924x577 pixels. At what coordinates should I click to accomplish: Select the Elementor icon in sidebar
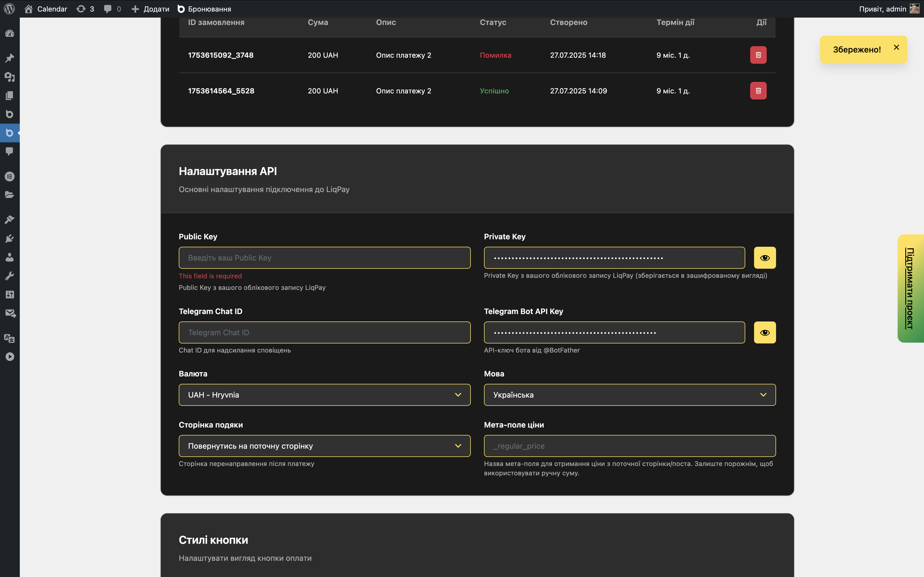tap(10, 176)
